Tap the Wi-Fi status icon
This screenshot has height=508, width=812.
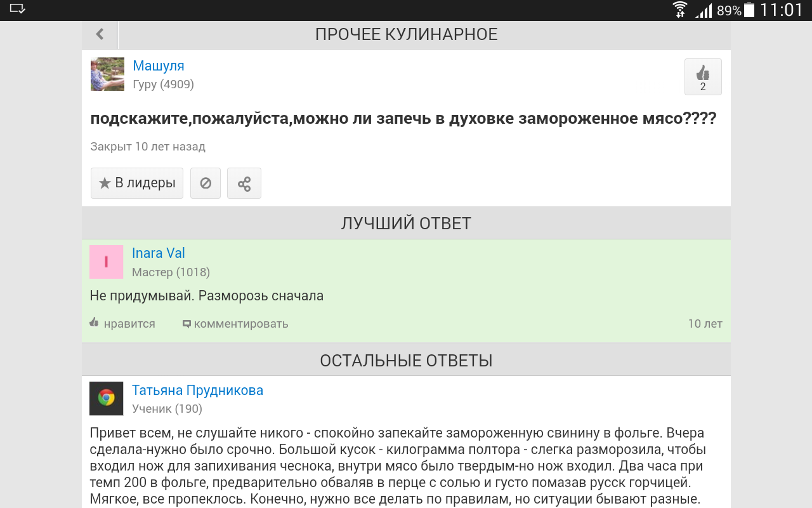[x=679, y=10]
